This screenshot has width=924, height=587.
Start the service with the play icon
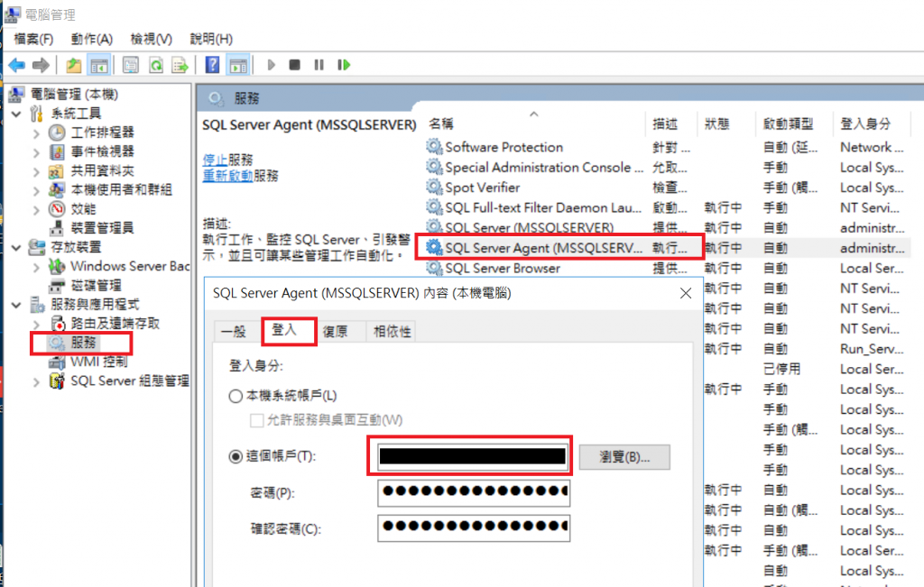click(x=271, y=65)
